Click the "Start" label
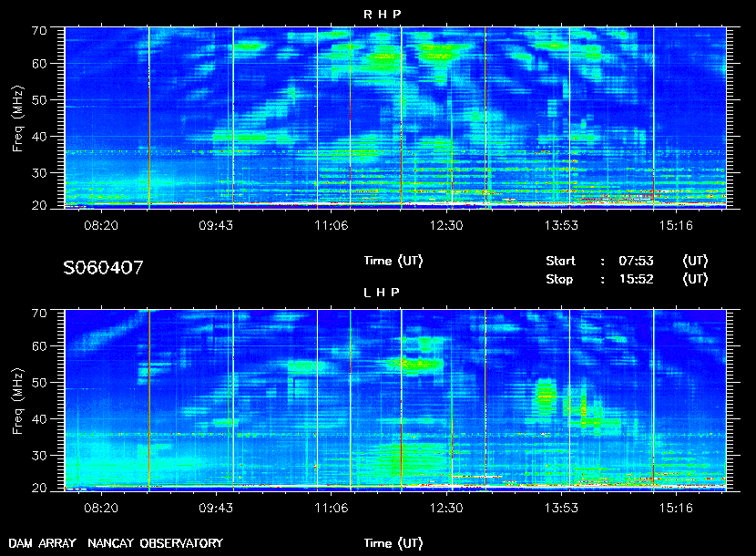756x556 pixels. click(561, 261)
